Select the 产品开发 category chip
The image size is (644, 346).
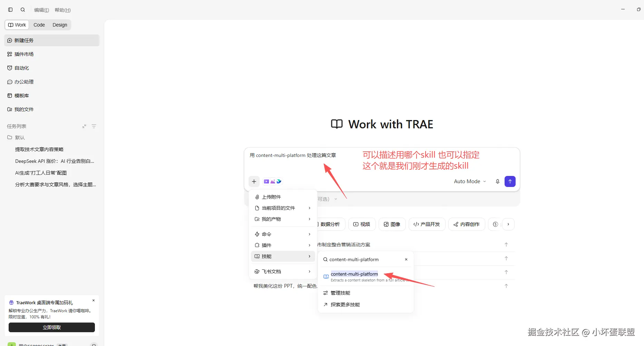[x=427, y=224]
